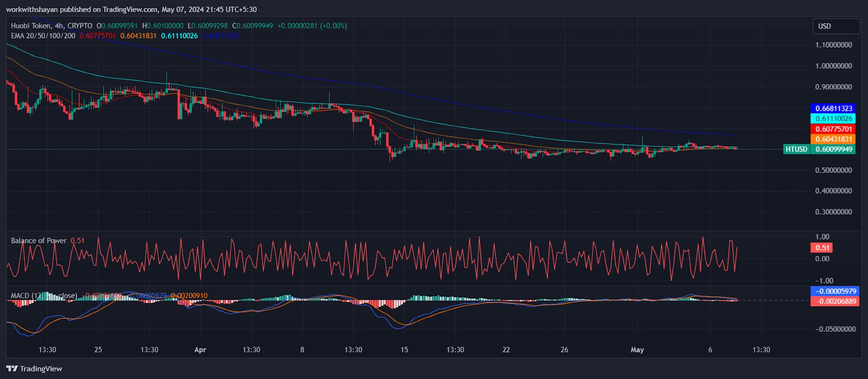Click the 22 date label on time axis

[506, 350]
